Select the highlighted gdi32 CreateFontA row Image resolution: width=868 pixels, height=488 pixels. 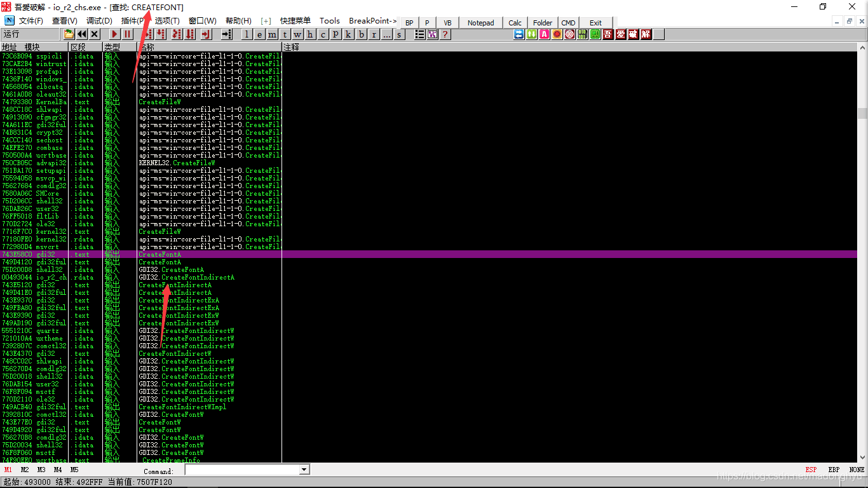point(429,254)
